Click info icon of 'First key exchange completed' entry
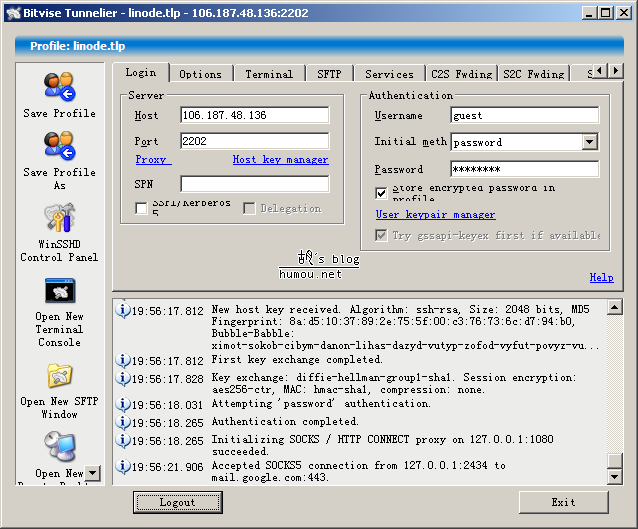This screenshot has width=638, height=529. (x=122, y=360)
